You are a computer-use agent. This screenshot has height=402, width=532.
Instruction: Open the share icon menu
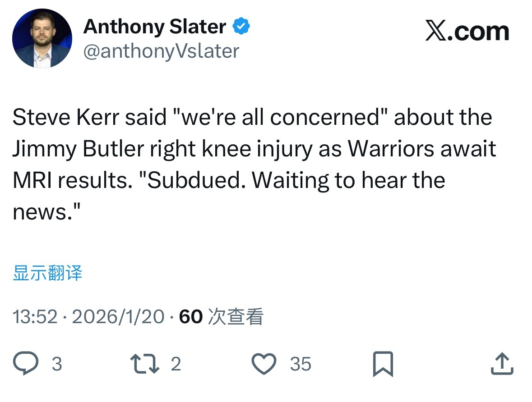tap(502, 364)
